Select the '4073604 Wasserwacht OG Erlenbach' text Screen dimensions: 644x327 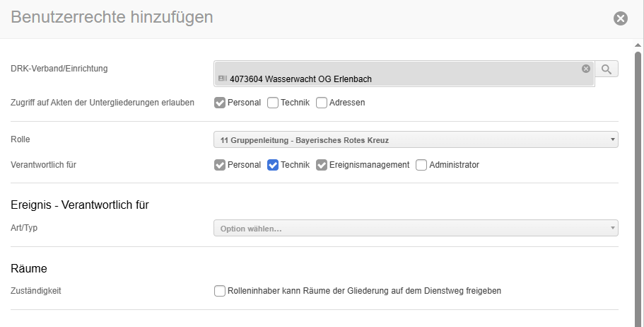pos(300,79)
